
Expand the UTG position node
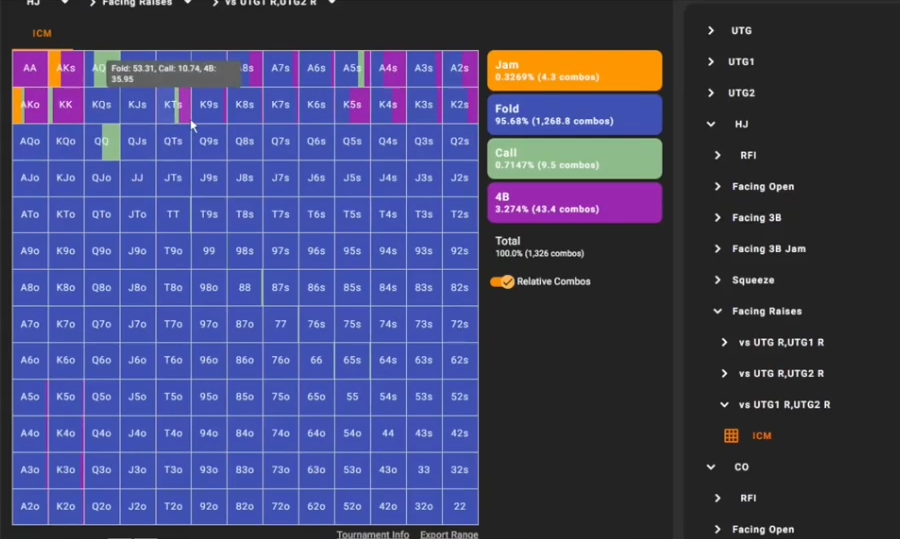pos(711,30)
